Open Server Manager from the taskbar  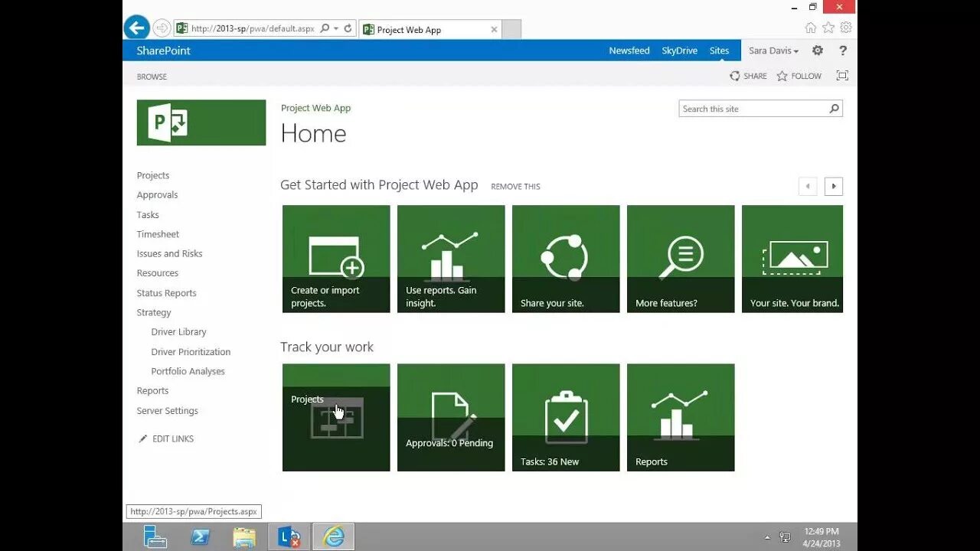coord(155,537)
